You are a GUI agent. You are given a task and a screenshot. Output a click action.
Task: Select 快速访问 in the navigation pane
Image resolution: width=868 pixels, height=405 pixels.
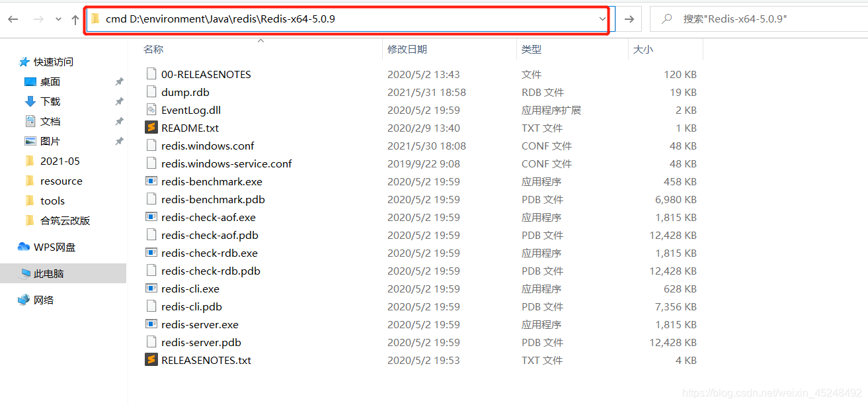pyautogui.click(x=54, y=62)
